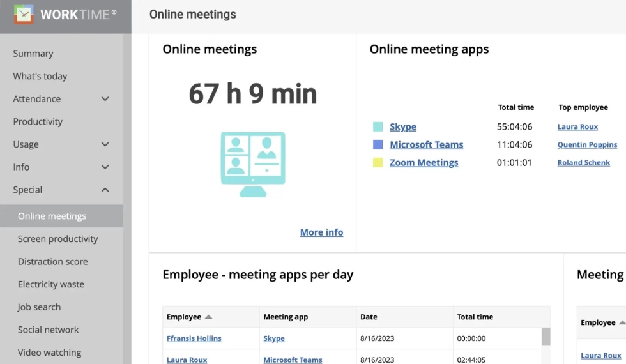
Task: Open Summary in the sidebar
Action: tap(33, 54)
